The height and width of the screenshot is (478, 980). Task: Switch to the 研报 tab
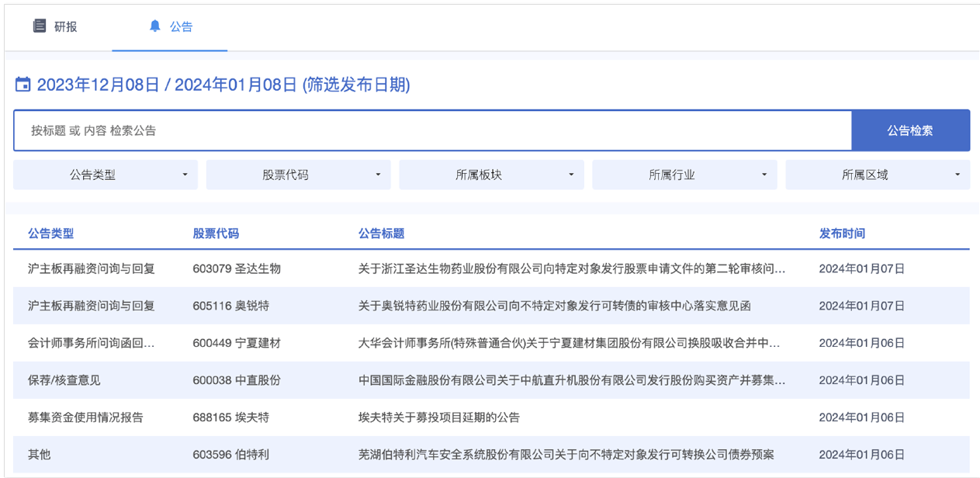[55, 27]
